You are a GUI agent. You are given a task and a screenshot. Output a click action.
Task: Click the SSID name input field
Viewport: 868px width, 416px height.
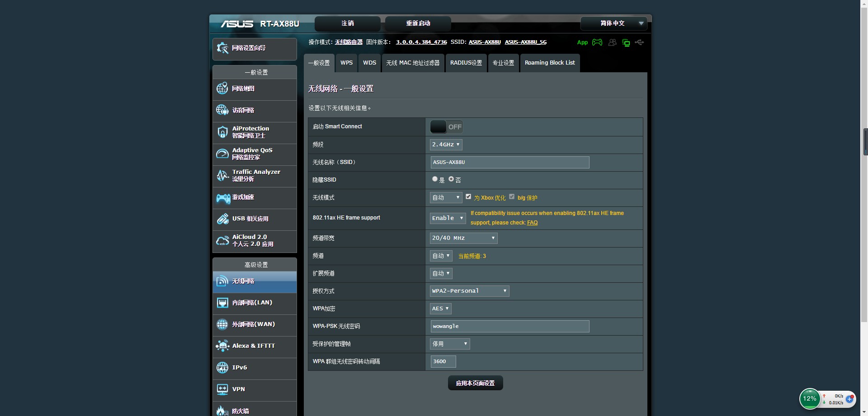coord(509,162)
